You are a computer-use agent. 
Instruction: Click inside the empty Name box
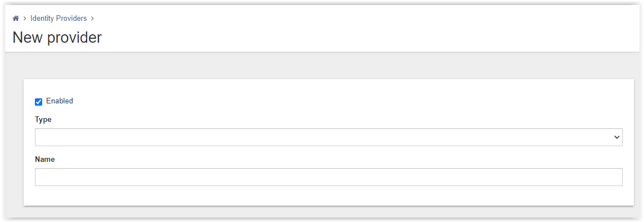click(328, 177)
